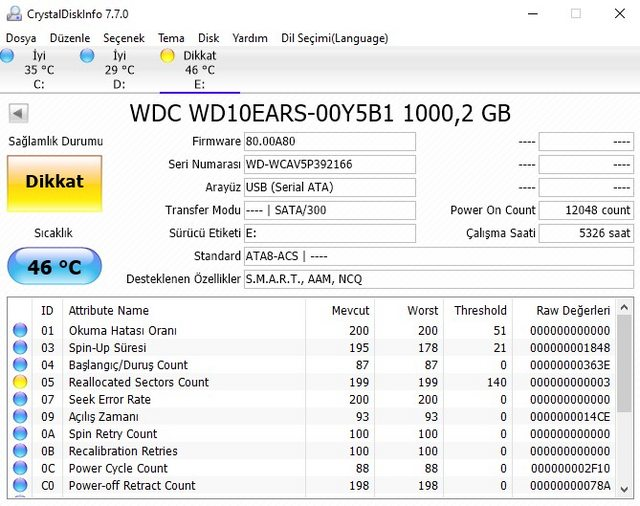Image resolution: width=640 pixels, height=506 pixels.
Task: Click raw value 000000002F10
Action: pos(570,468)
